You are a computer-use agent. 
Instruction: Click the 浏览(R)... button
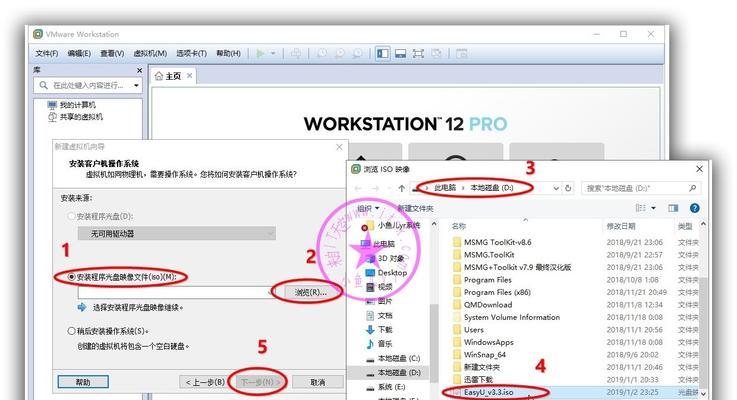[x=311, y=292]
